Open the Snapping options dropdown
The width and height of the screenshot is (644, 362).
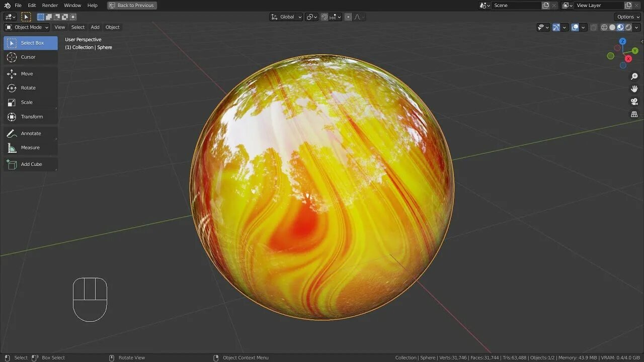tap(339, 17)
